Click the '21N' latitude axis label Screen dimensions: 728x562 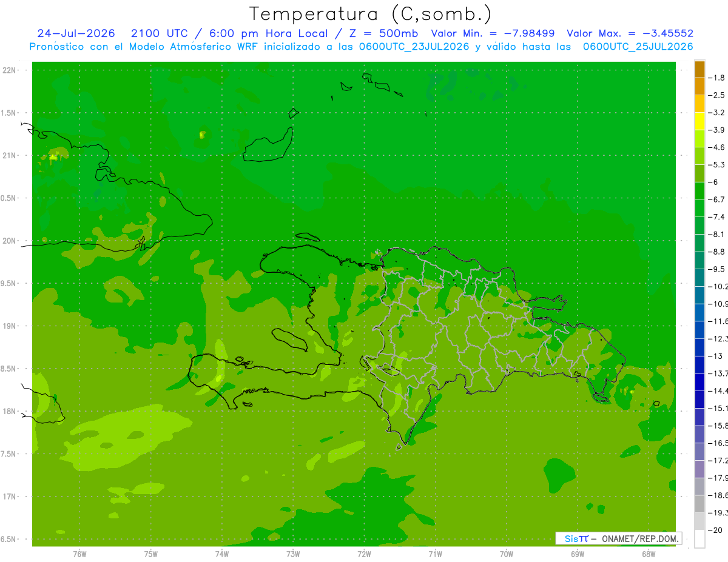(10, 155)
